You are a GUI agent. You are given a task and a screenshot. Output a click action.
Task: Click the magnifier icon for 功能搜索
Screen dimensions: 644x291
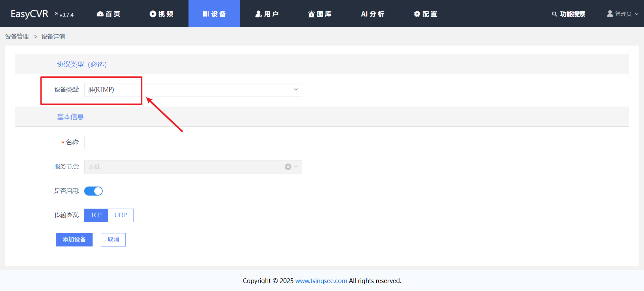point(554,14)
